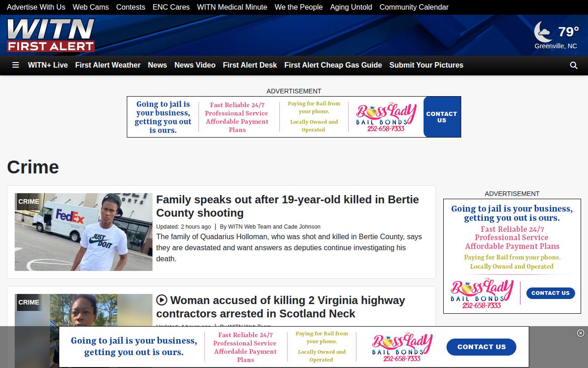This screenshot has width=588, height=368.
Task: Click the moon weather icon
Action: 543,32
